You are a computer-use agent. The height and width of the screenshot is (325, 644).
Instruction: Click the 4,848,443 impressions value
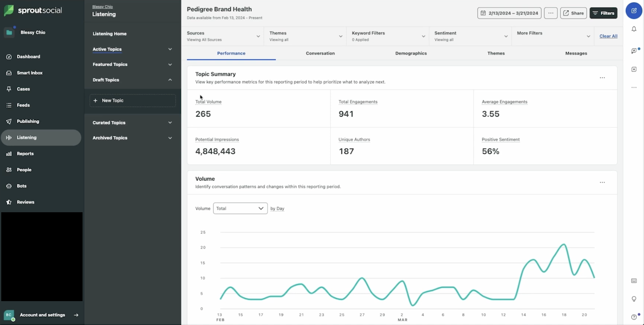click(x=215, y=151)
